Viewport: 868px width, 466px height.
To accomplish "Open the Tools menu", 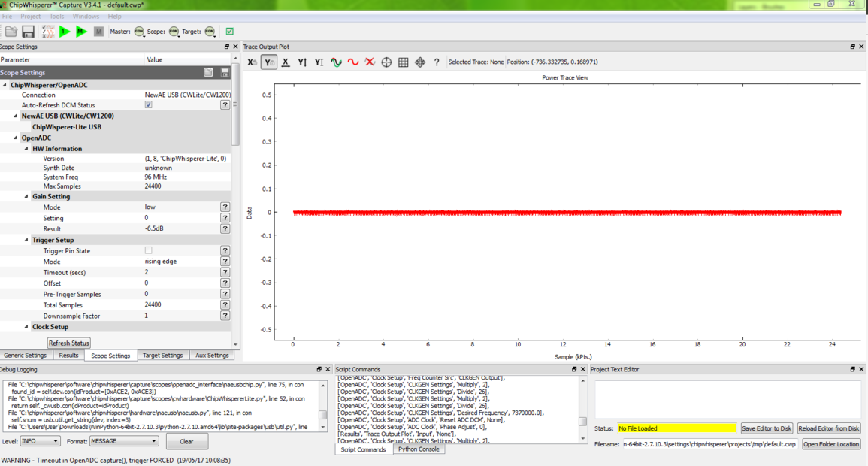I will (56, 16).
